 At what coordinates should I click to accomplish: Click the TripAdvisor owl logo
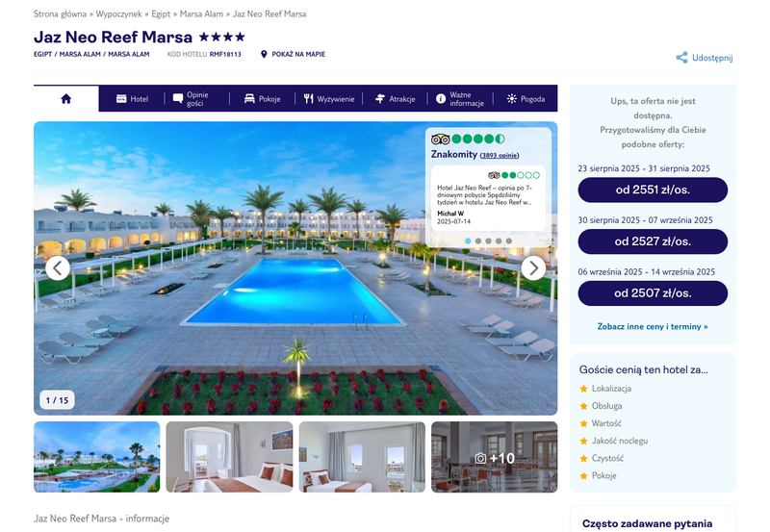pos(440,139)
